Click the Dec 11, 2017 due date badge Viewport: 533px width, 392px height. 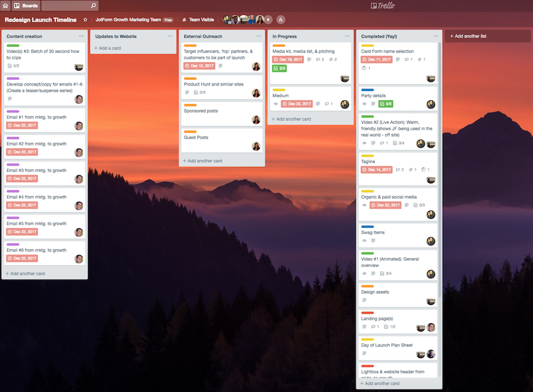point(377,59)
